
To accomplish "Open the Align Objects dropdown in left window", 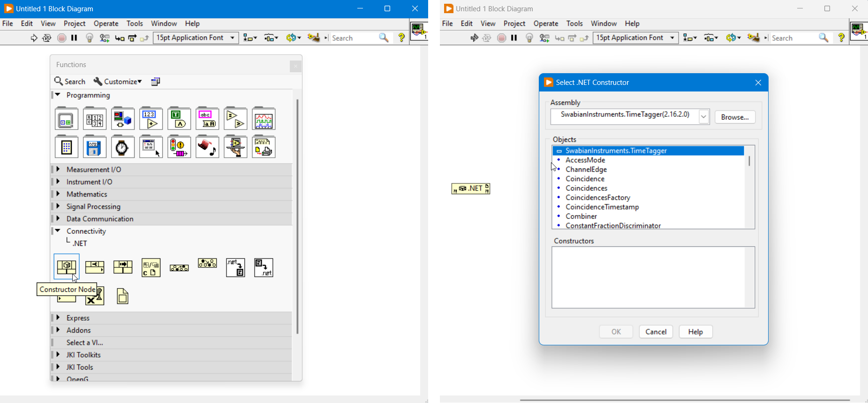I will point(250,38).
